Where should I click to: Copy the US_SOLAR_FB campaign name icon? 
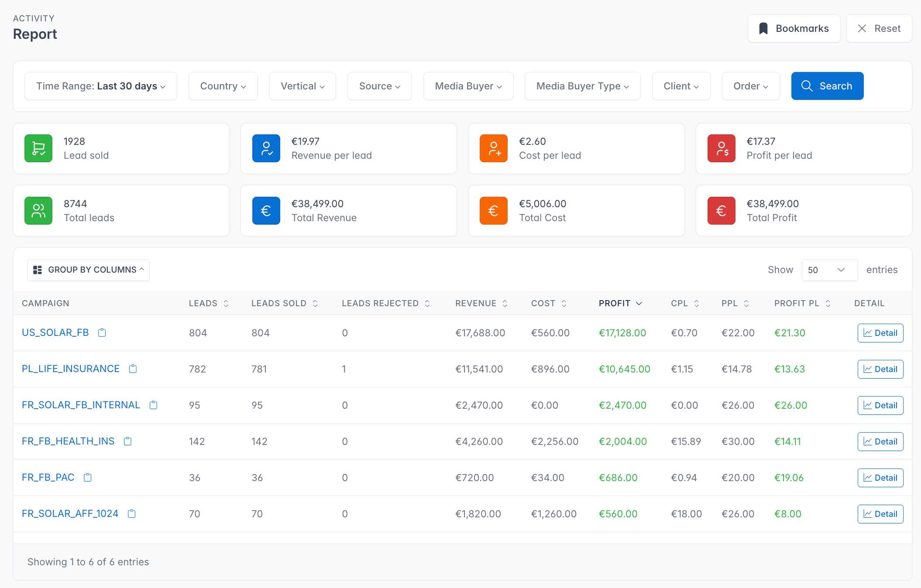click(102, 333)
